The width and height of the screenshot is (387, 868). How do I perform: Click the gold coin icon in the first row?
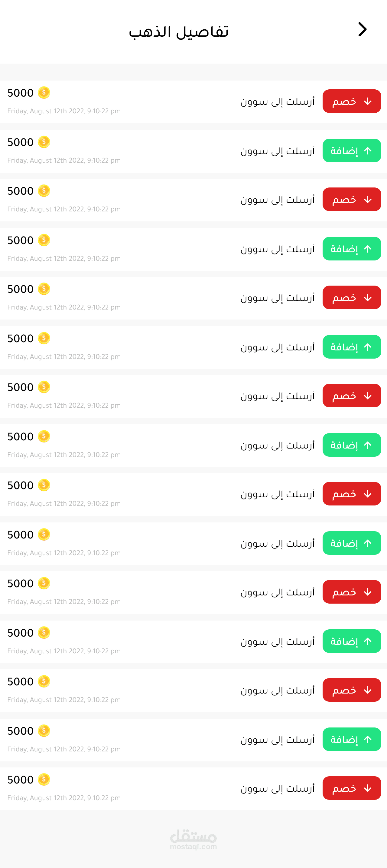[44, 92]
